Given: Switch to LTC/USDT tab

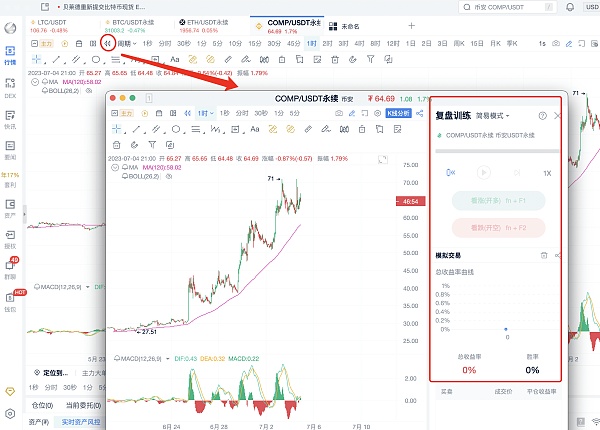Looking at the screenshot, I should (49, 26).
